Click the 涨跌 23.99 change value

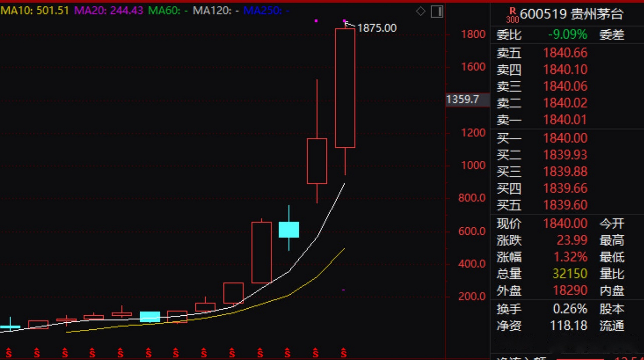[572, 240]
